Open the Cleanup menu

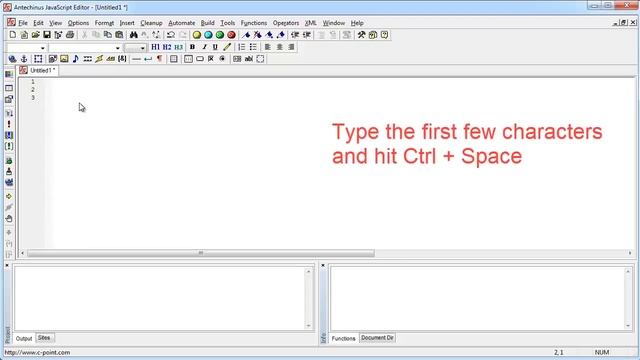coord(151,23)
